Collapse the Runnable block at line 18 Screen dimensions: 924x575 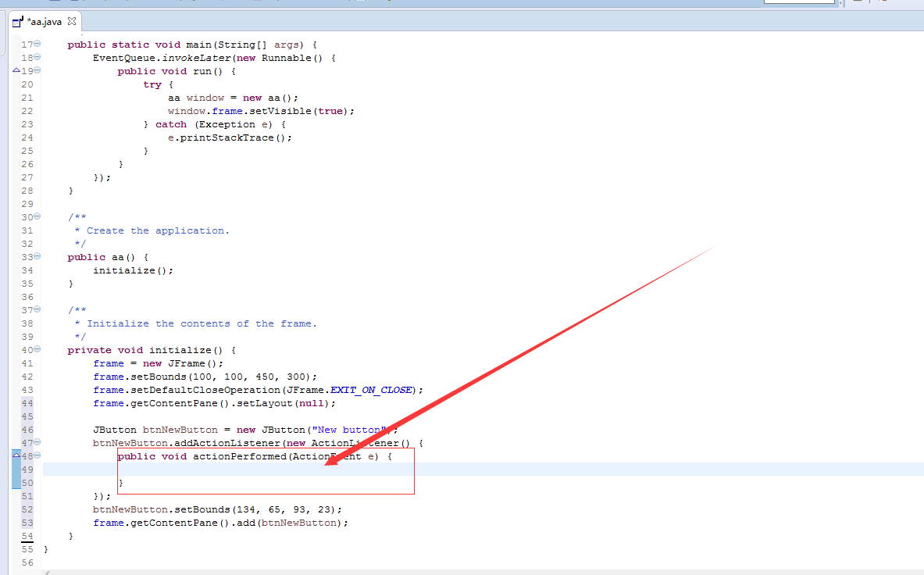pyautogui.click(x=37, y=57)
